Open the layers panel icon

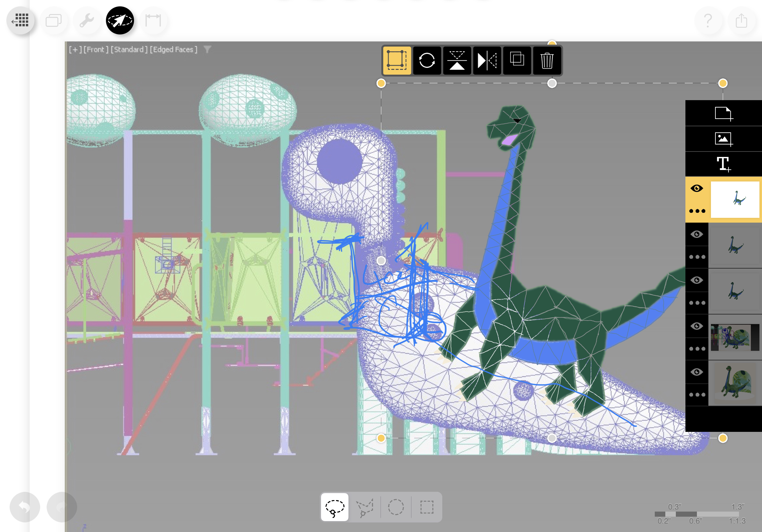[53, 20]
